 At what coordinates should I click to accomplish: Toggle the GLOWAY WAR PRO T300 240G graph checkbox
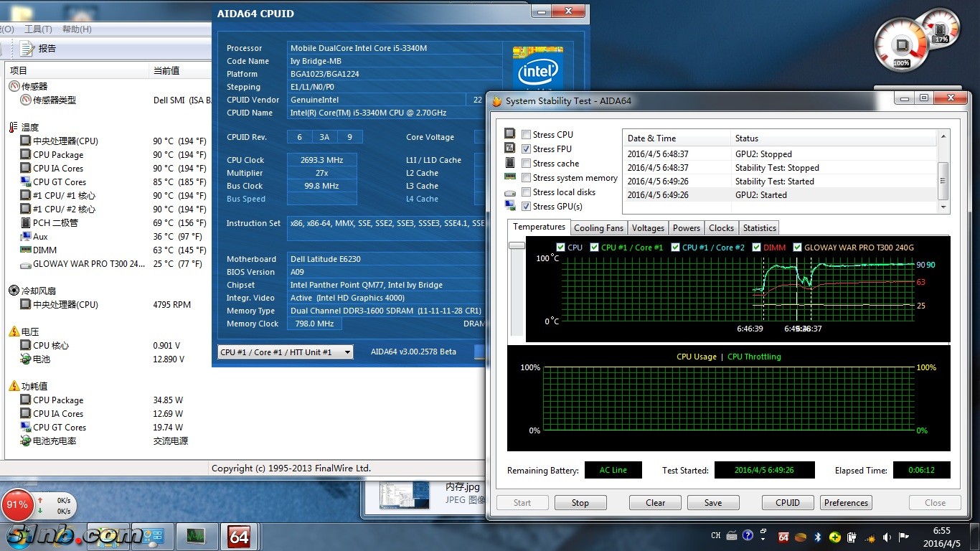click(x=797, y=248)
